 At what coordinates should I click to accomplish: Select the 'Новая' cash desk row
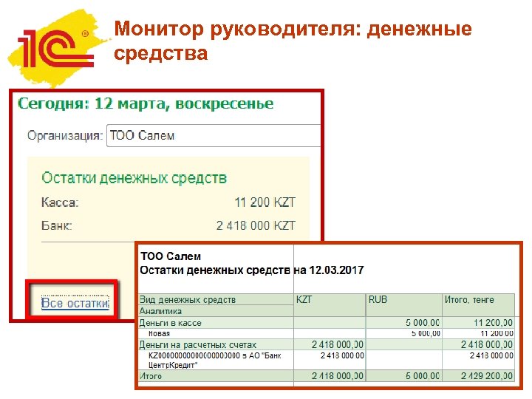pyautogui.click(x=327, y=333)
